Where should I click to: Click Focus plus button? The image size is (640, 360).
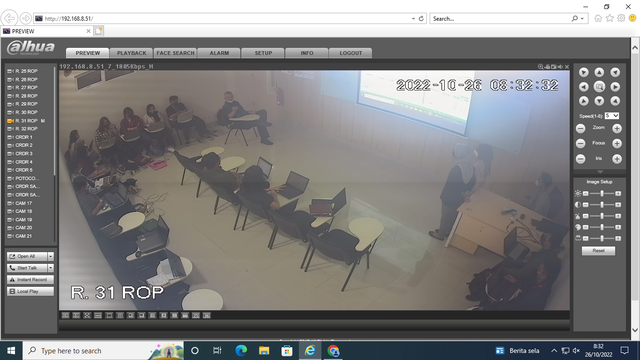pyautogui.click(x=617, y=144)
